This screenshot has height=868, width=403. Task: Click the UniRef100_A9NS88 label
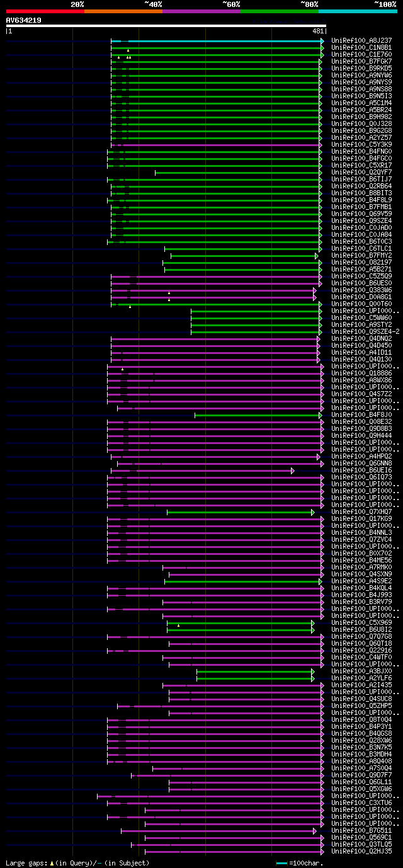tap(361, 89)
